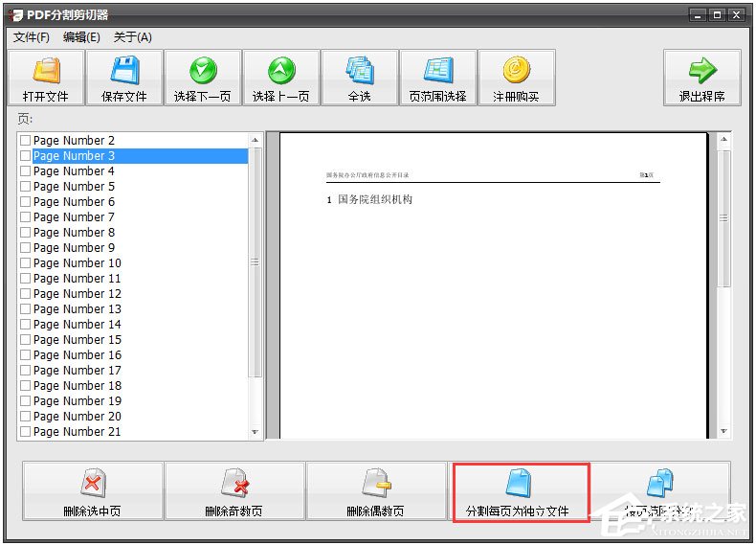Image resolution: width=756 pixels, height=545 pixels.
Task: Click the 注册购买 gold coin icon
Action: (517, 71)
